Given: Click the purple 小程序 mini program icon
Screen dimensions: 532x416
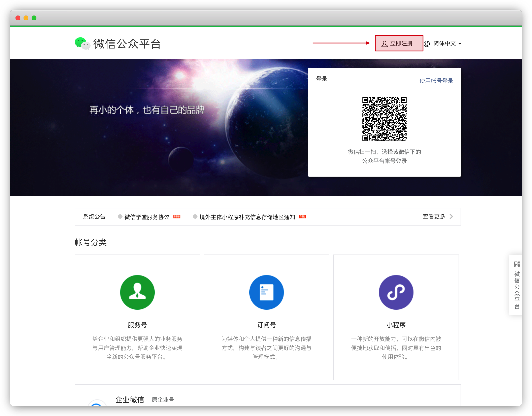Looking at the screenshot, I should click(x=396, y=292).
